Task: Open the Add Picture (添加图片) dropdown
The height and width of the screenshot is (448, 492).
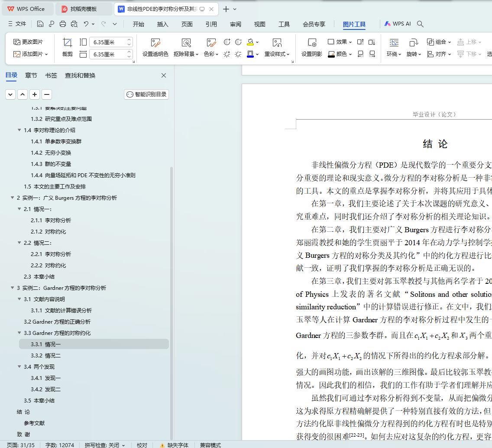Action: 30,54
